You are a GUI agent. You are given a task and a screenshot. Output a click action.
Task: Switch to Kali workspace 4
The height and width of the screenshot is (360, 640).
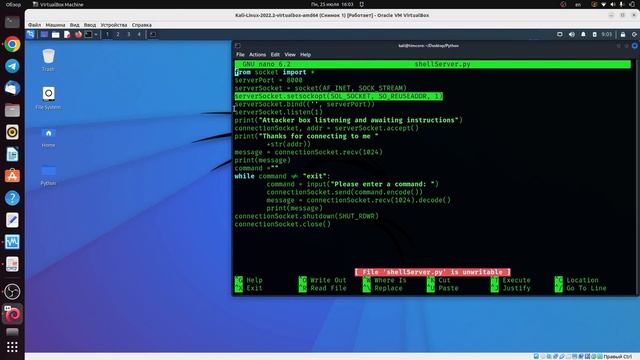(x=139, y=35)
